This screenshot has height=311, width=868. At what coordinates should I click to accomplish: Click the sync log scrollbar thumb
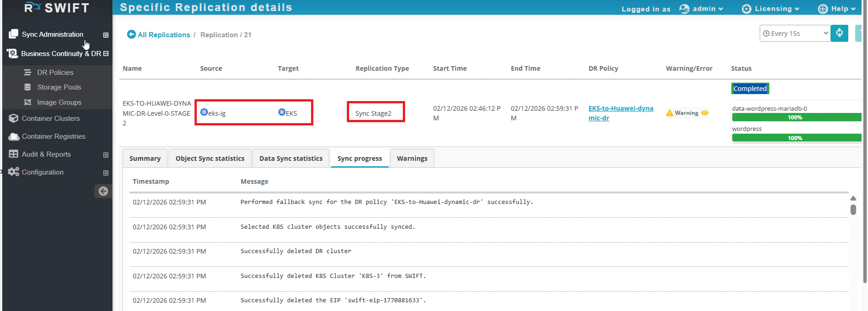[x=853, y=209]
